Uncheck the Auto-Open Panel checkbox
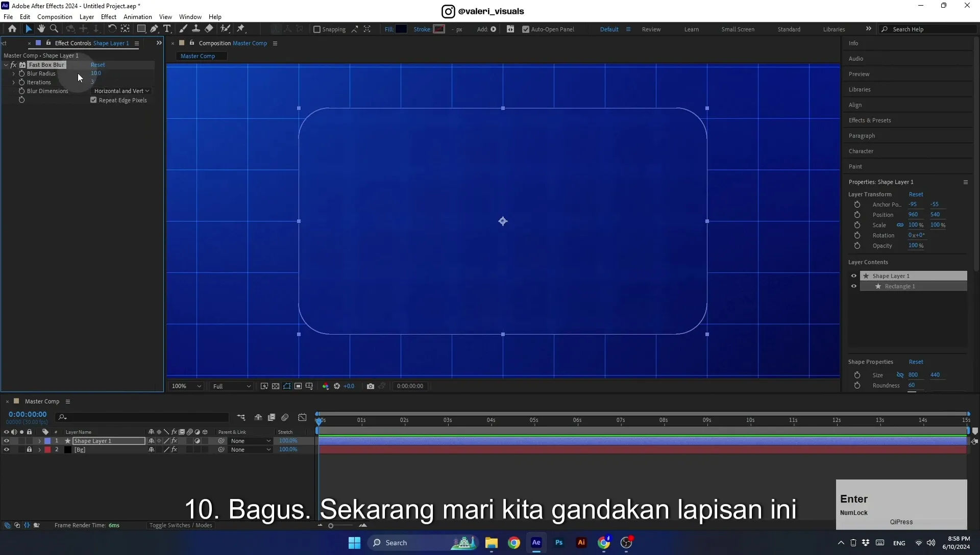 point(526,30)
